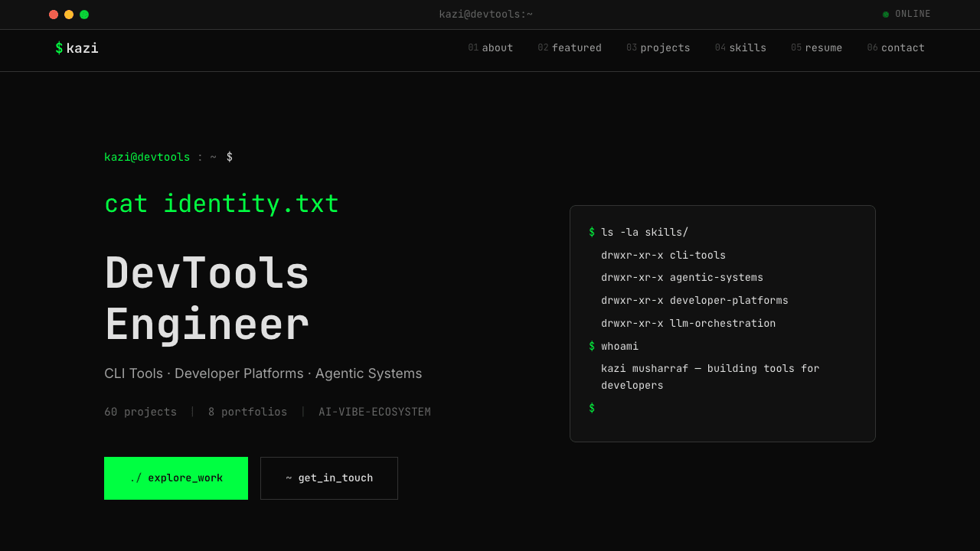Viewport: 980px width, 551px height.
Task: Open the 05 resume navigation link
Action: (x=816, y=47)
